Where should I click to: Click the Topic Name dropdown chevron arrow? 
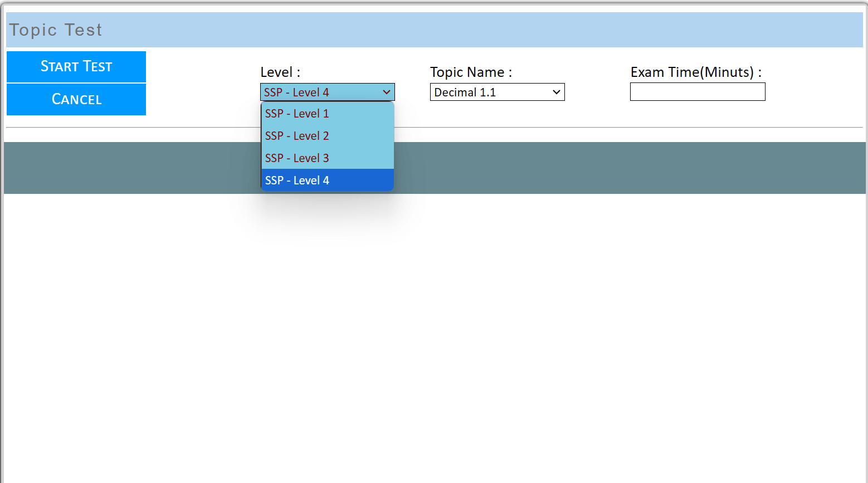point(556,92)
